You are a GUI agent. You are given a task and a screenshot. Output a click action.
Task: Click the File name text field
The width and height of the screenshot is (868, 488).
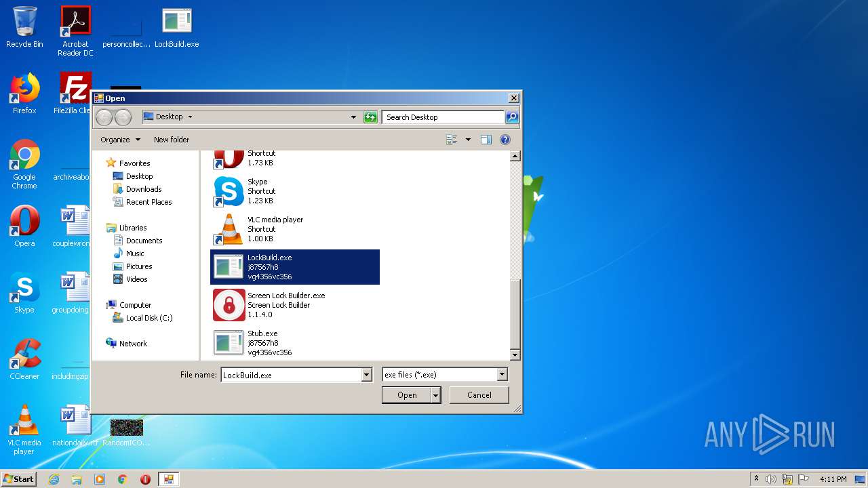[x=292, y=375]
